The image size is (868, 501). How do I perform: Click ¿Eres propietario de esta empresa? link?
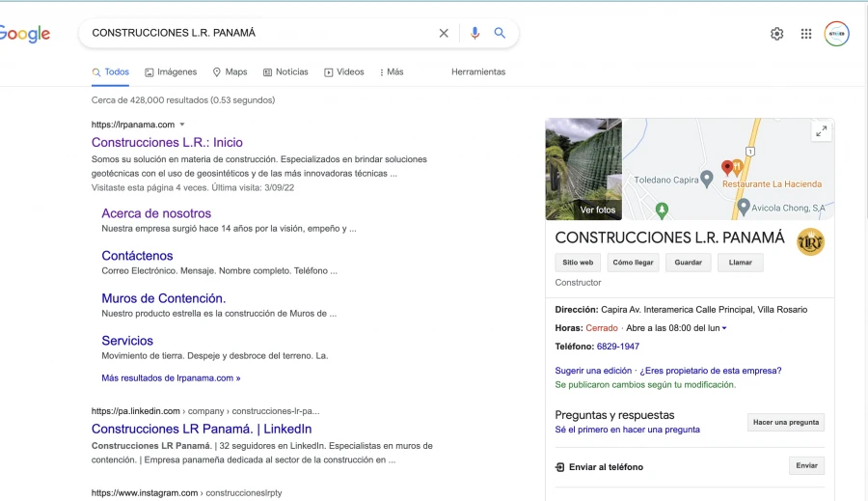711,371
